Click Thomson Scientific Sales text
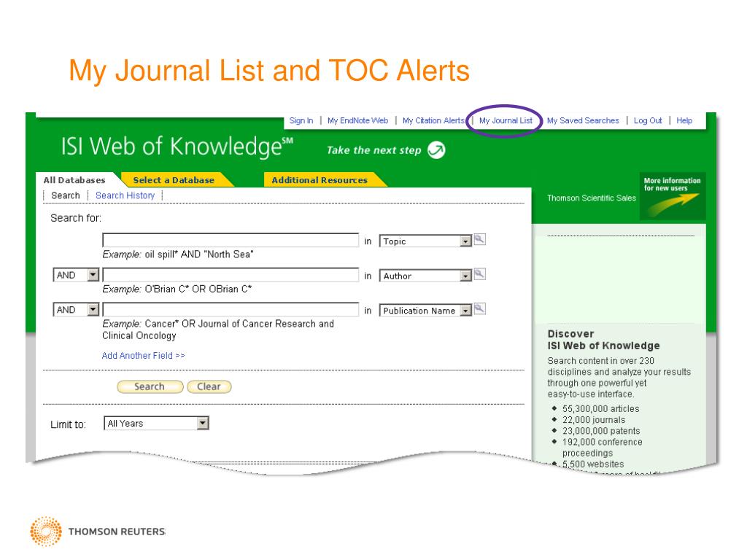Viewport: 747px width, 560px height. 591,198
